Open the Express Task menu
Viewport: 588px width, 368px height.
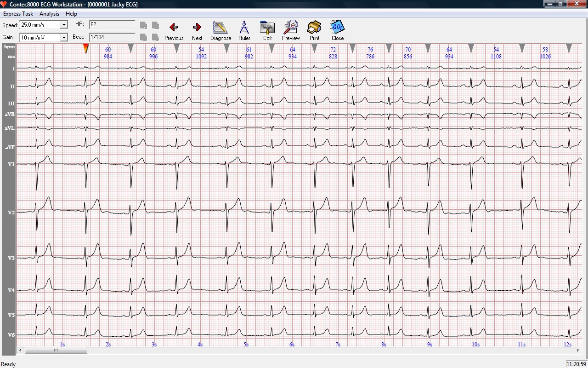pyautogui.click(x=18, y=14)
